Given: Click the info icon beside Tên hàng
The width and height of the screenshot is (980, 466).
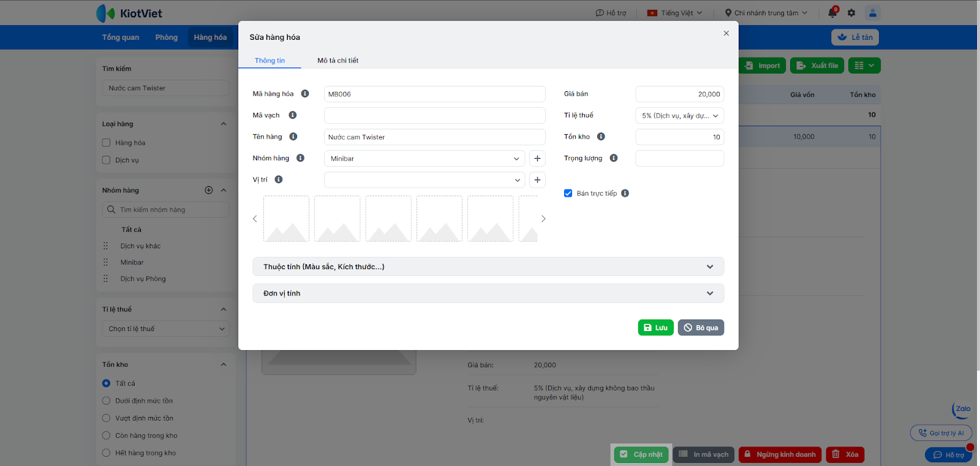Looking at the screenshot, I should (x=293, y=137).
